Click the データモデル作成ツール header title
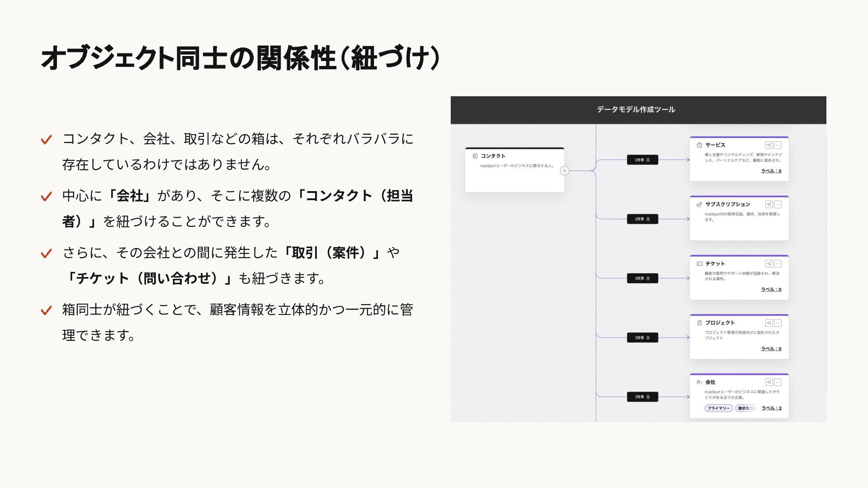 [x=636, y=109]
